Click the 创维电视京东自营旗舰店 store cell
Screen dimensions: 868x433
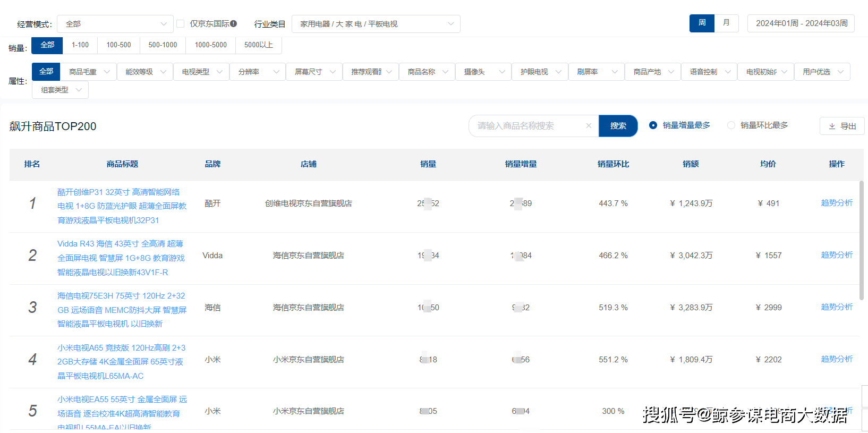(x=309, y=203)
